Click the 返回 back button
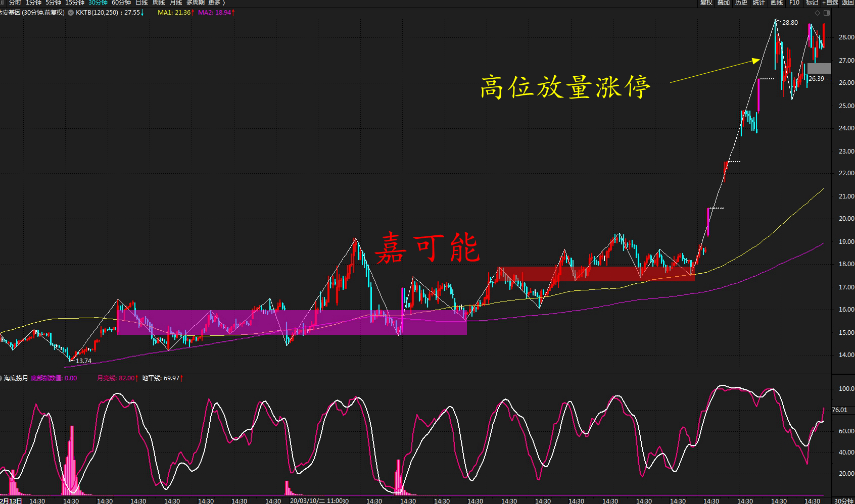855x504 pixels. click(848, 3)
